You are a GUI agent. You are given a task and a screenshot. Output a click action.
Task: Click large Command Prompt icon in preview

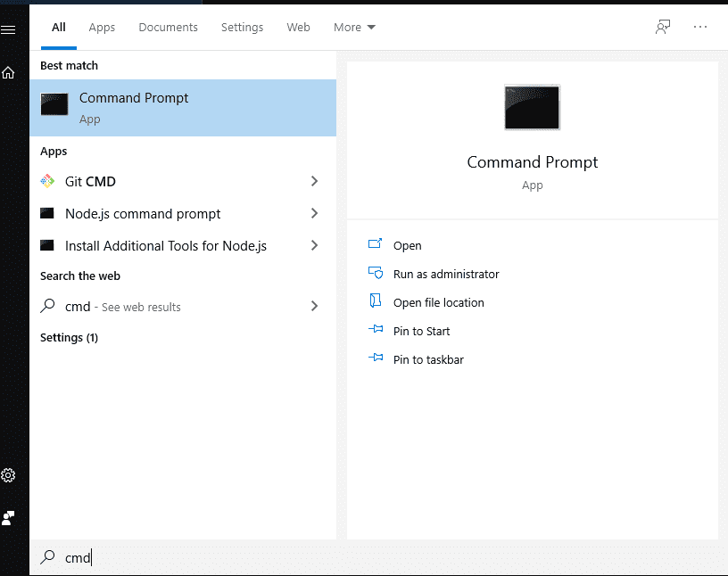click(x=532, y=108)
